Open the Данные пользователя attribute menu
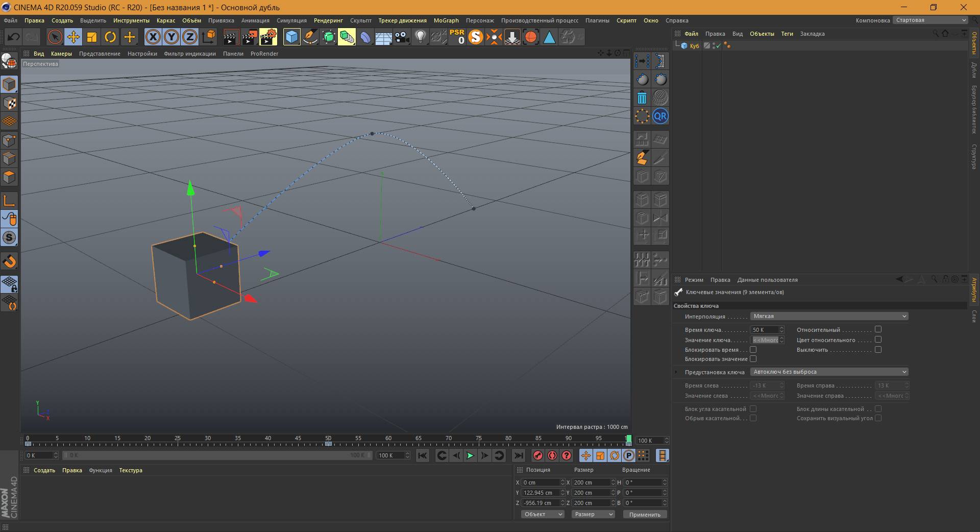The height and width of the screenshot is (532, 980). [x=767, y=280]
